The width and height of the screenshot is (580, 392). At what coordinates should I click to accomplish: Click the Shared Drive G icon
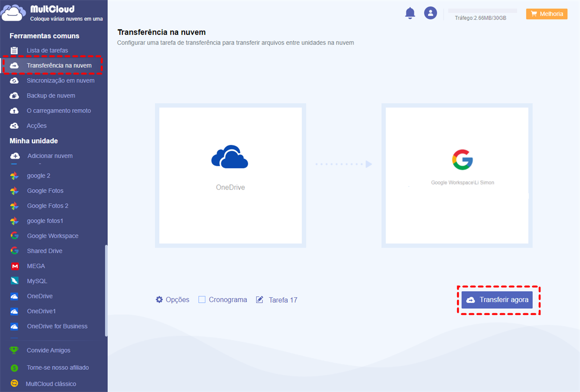pyautogui.click(x=14, y=251)
